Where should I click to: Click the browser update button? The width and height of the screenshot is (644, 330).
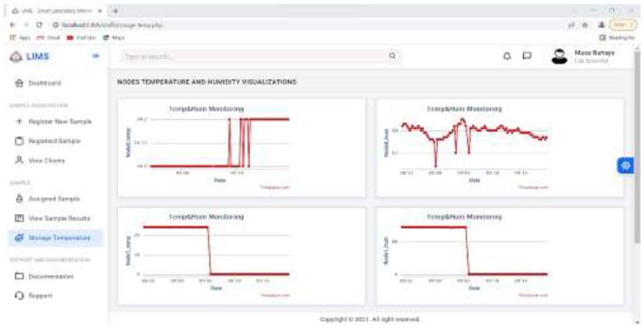624,25
